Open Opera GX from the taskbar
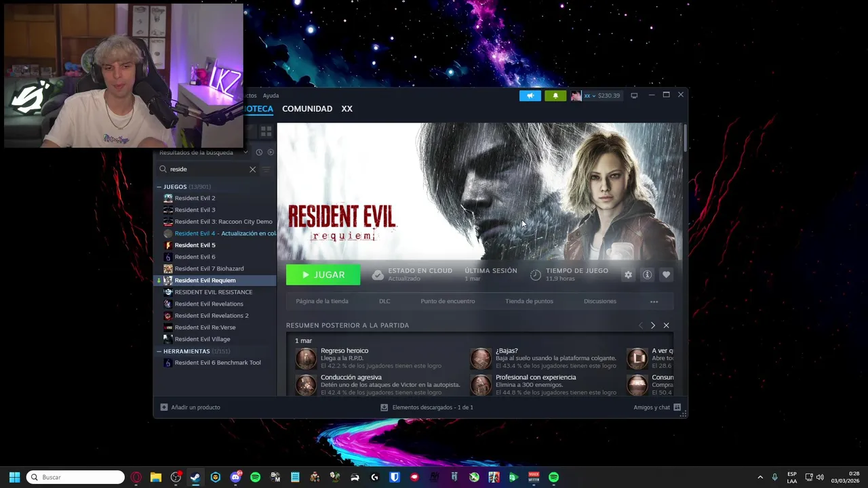Screen dimensions: 868x488 (x=136, y=477)
